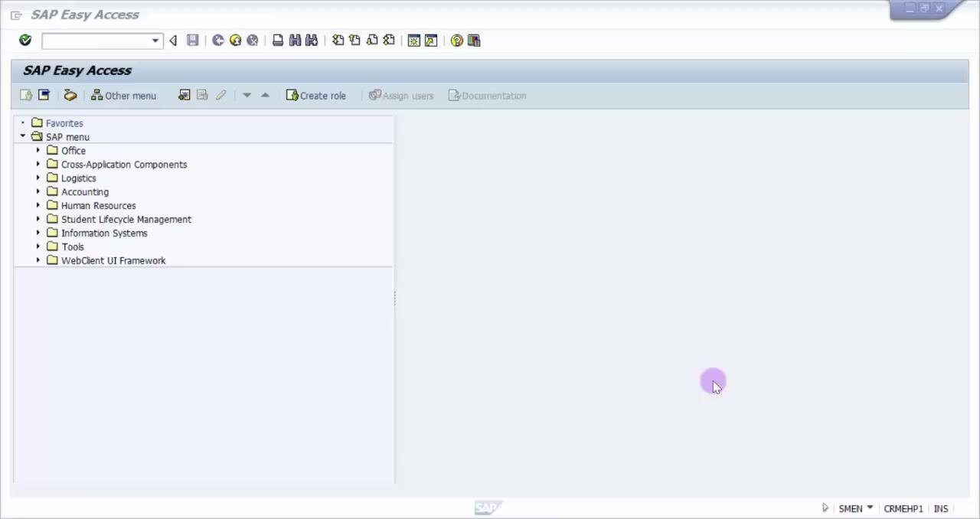The width and height of the screenshot is (980, 519).
Task: Move favorites up arrow icon
Action: 265,95
